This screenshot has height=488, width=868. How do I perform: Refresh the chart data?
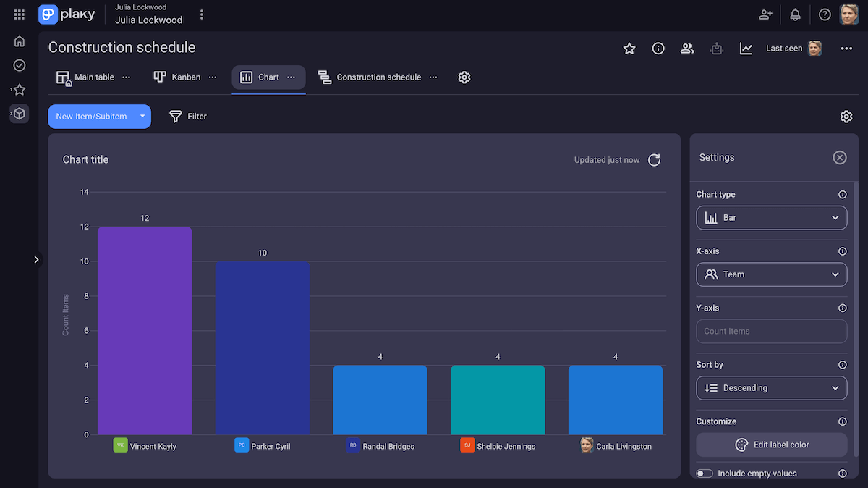point(654,160)
